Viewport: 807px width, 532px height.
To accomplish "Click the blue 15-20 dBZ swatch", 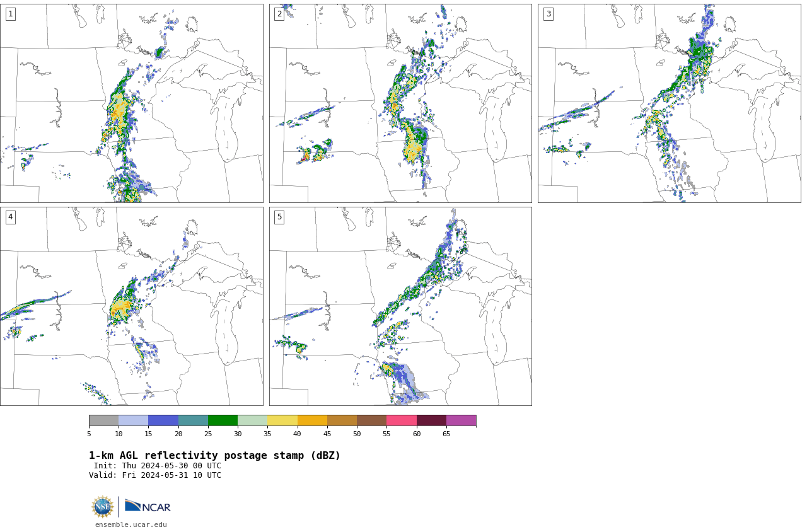I will 163,420.
